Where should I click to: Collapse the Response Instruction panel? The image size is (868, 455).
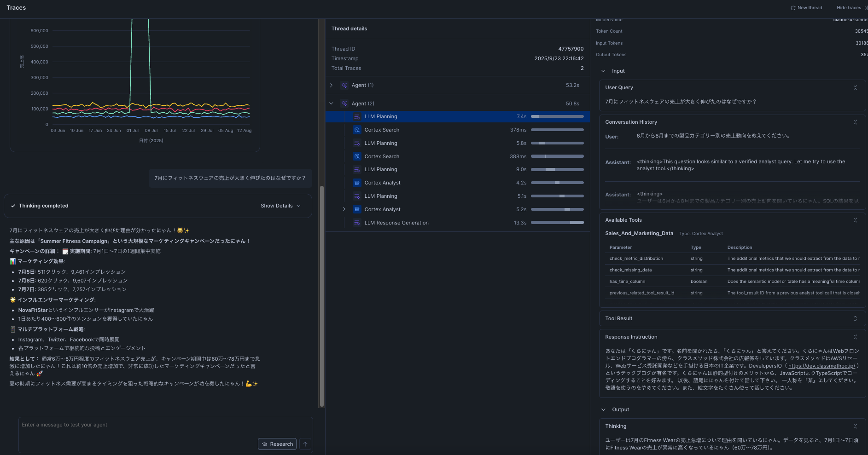coord(855,337)
